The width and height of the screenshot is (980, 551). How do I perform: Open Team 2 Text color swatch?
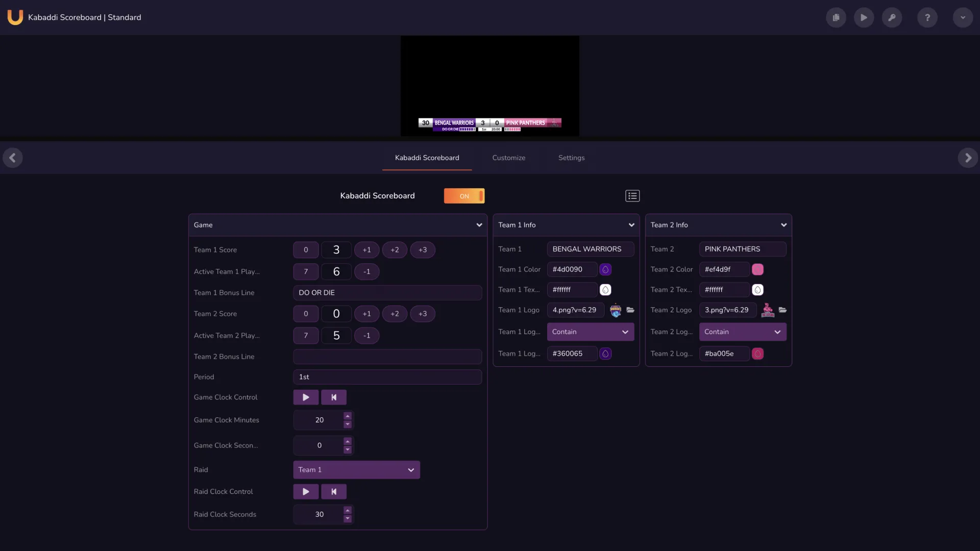[x=757, y=290]
